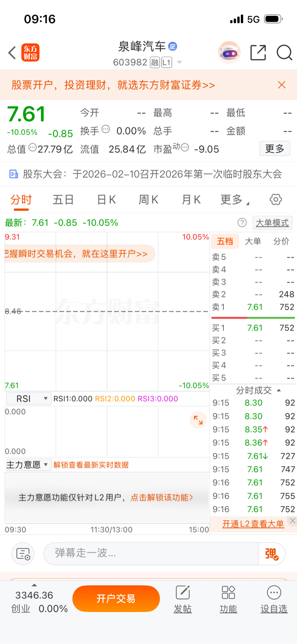Open the 主力意愿 indicator dropdown
The height and width of the screenshot is (644, 297).
pos(29,465)
